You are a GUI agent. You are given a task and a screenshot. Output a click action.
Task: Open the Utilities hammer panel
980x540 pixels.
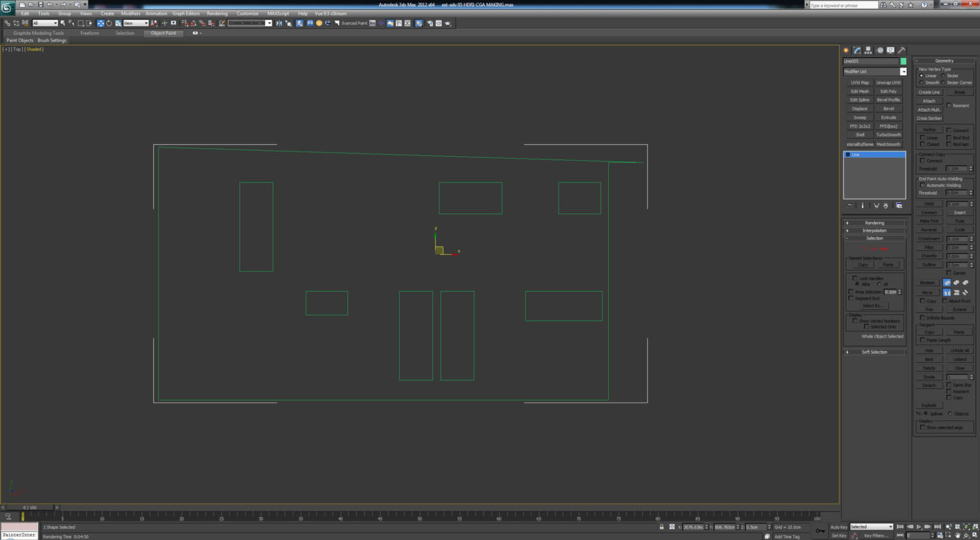pyautogui.click(x=902, y=50)
